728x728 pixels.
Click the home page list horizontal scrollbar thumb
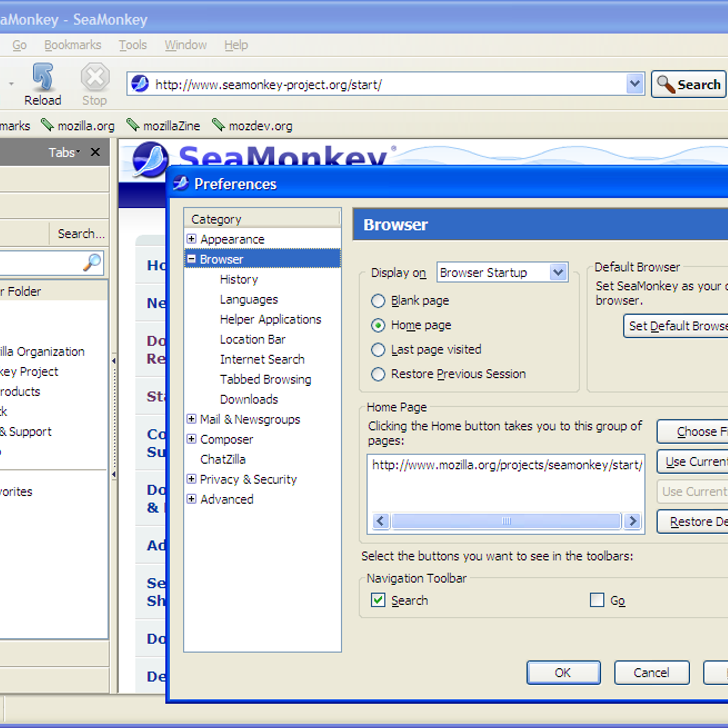click(506, 521)
